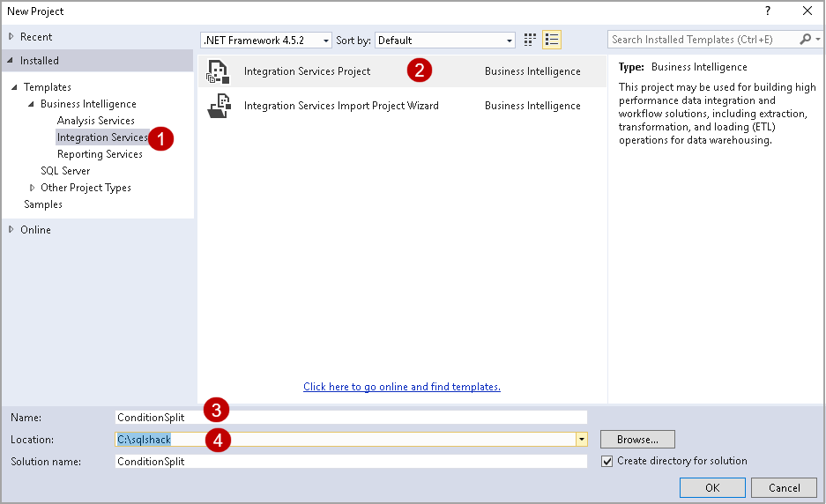The width and height of the screenshot is (826, 504).
Task: Click the Help question mark icon
Action: (x=767, y=11)
